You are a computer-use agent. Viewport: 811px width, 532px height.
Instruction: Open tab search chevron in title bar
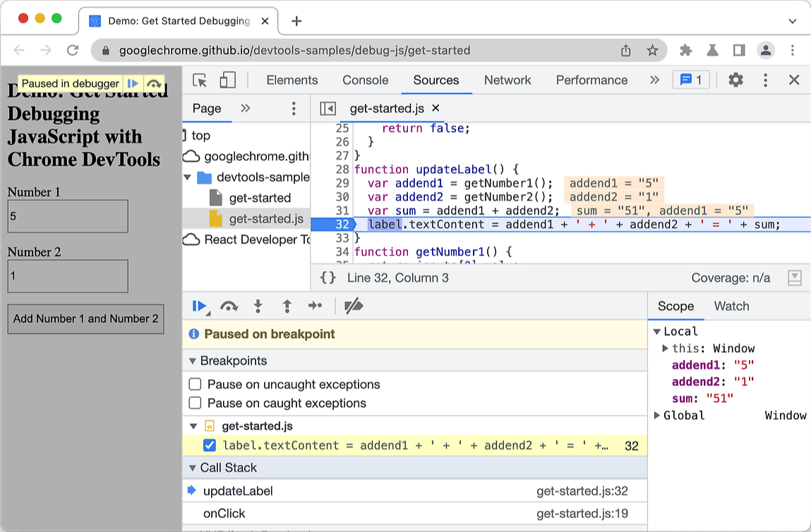(x=793, y=21)
